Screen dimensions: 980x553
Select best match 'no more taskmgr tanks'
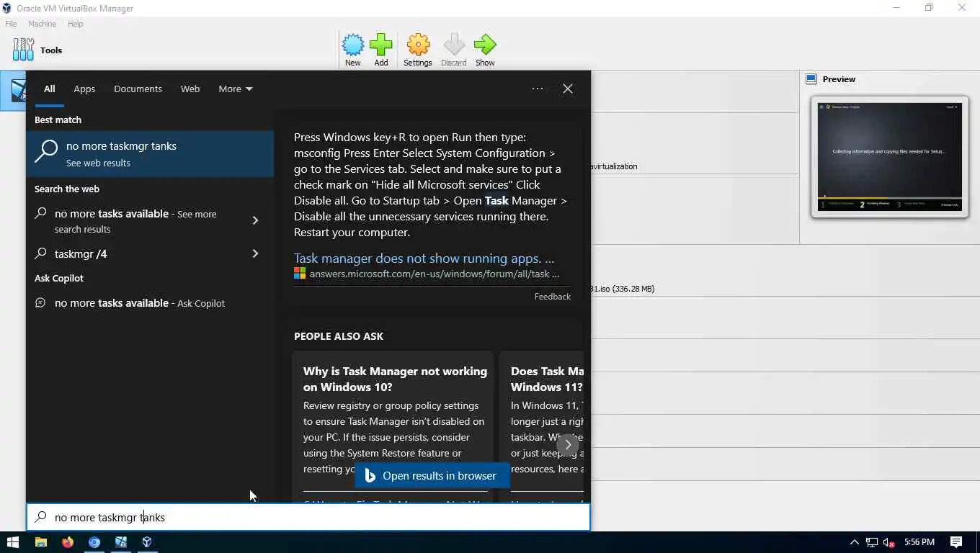pyautogui.click(x=150, y=153)
